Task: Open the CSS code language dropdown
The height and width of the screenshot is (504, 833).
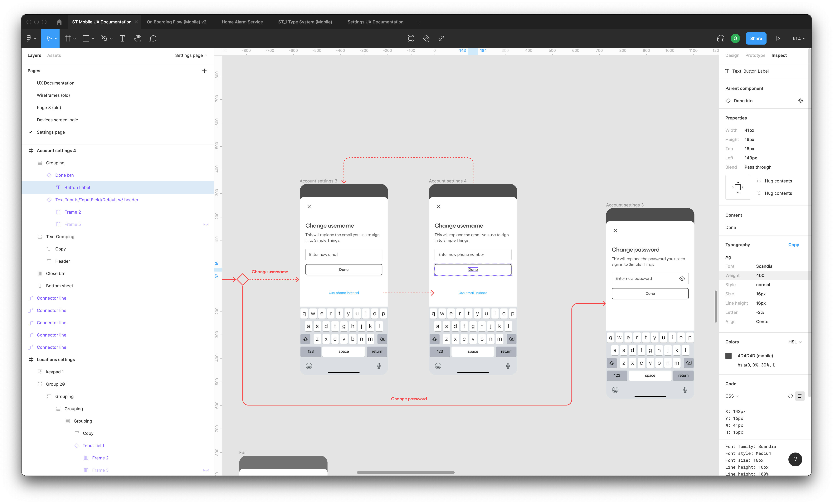Action: coord(732,396)
